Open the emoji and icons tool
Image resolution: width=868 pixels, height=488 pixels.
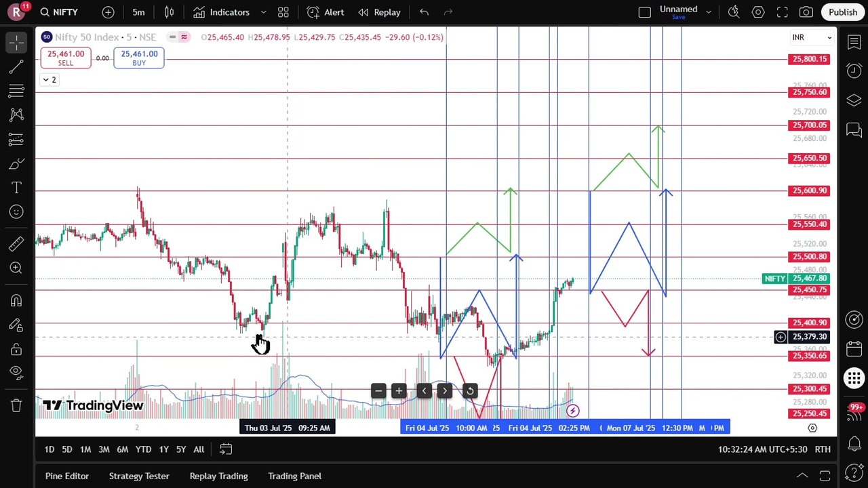click(x=16, y=212)
